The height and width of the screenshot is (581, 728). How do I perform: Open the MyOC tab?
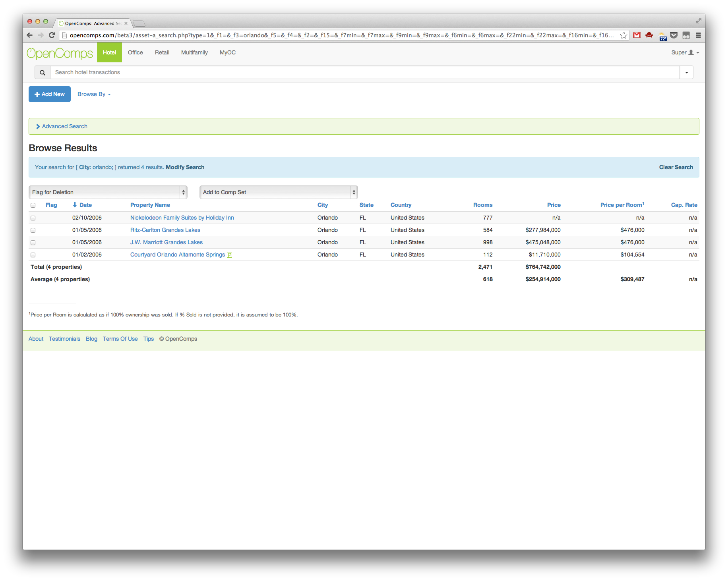point(228,52)
